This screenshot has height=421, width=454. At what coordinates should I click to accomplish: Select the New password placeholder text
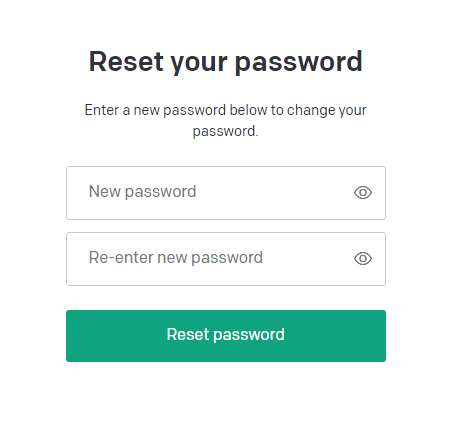(x=142, y=192)
